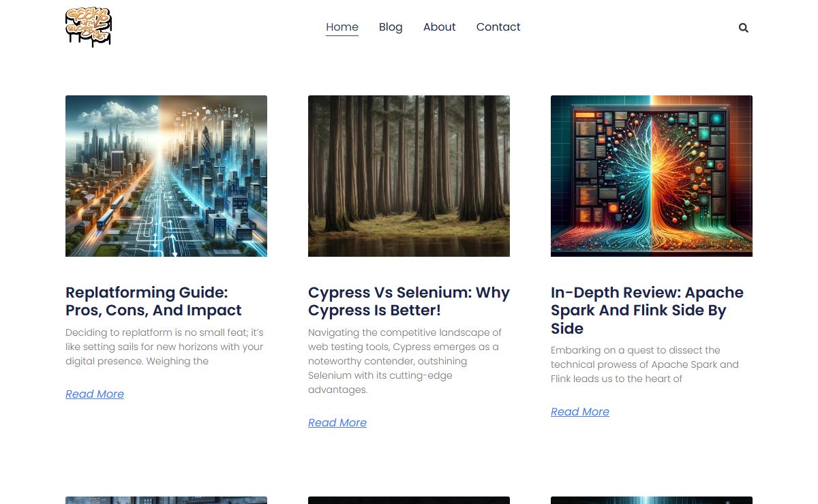Click the 'Deciding to replatform is no small feat' excerpt
Image resolution: width=818 pixels, height=504 pixels.
pos(164,347)
